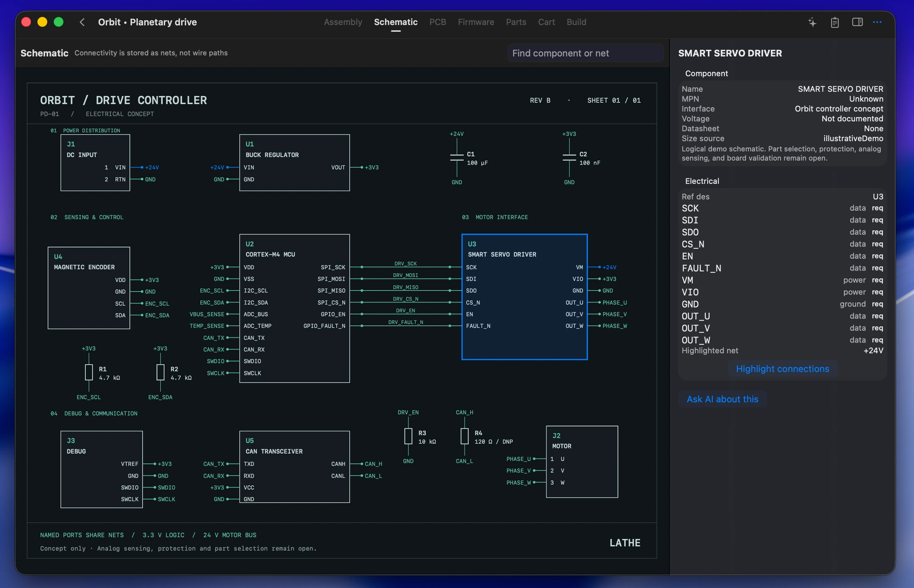
Task: Go back with the chevron arrow
Action: [82, 22]
